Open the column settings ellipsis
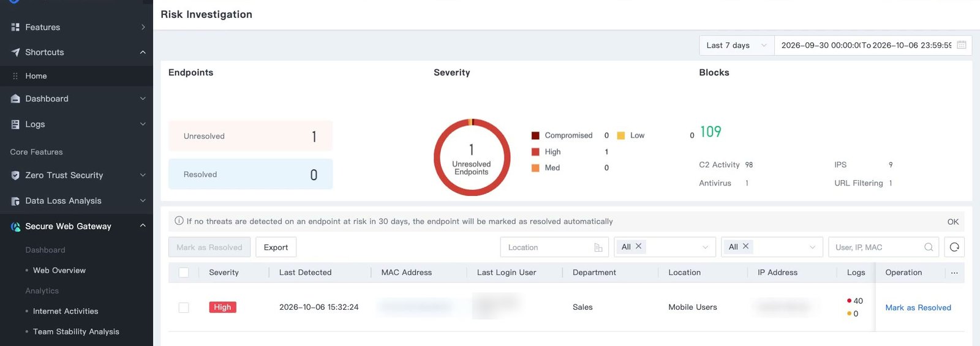This screenshot has width=980, height=346. point(954,273)
